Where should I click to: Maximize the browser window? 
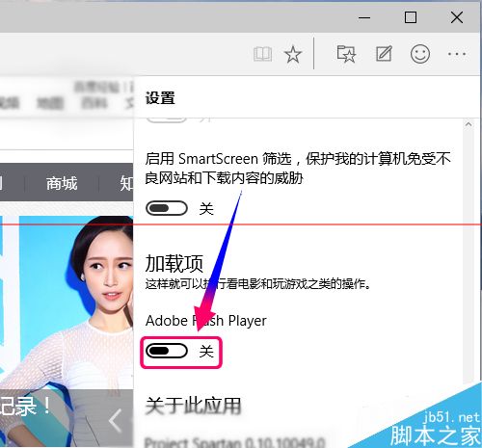(411, 17)
